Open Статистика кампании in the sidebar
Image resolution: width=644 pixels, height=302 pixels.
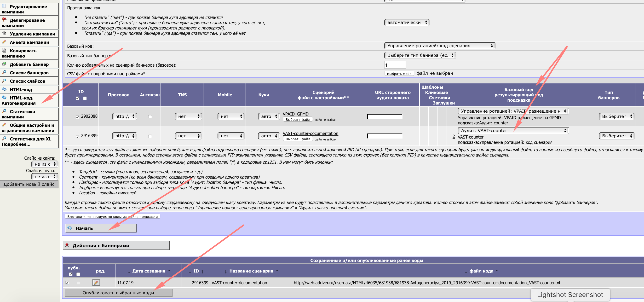point(29,114)
